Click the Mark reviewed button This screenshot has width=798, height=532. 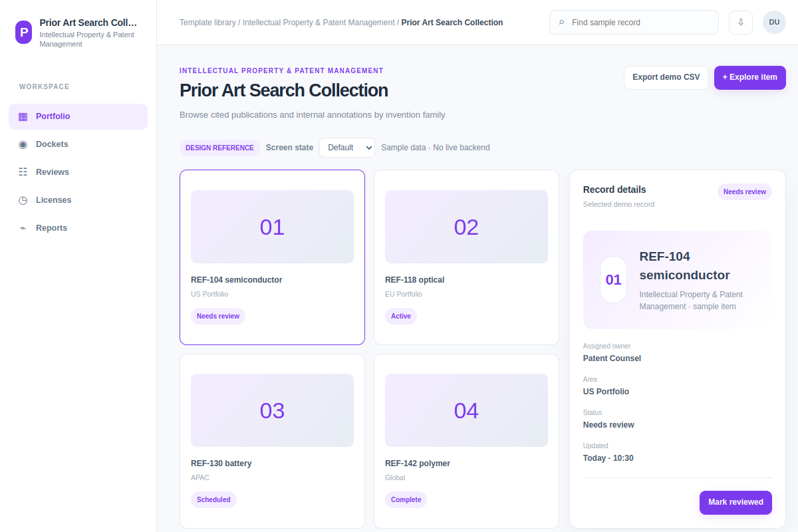click(x=735, y=502)
